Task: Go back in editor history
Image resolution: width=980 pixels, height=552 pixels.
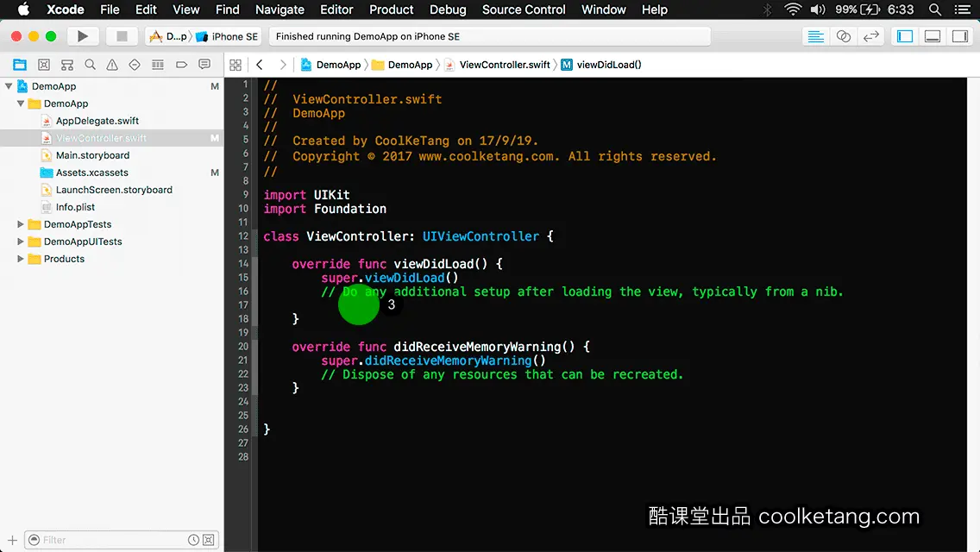Action: tap(260, 65)
